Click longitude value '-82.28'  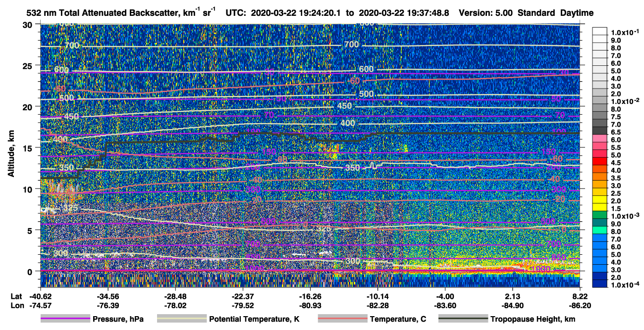coord(378,306)
